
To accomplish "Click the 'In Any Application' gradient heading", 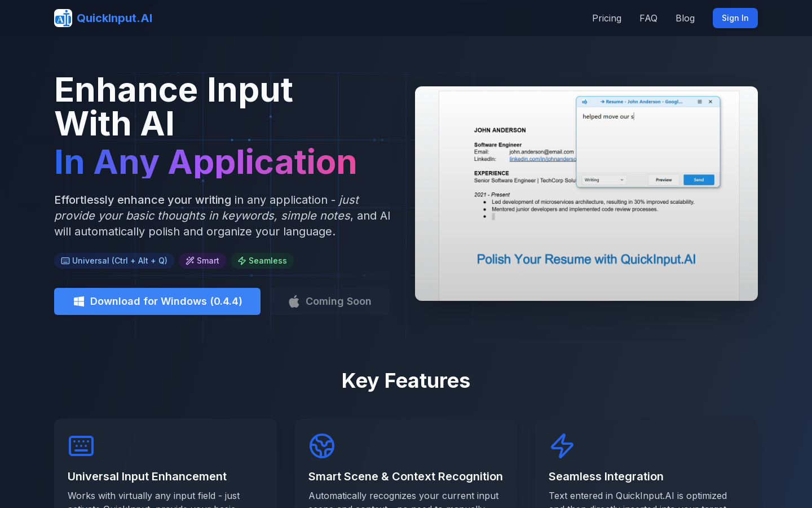I will pyautogui.click(x=206, y=162).
